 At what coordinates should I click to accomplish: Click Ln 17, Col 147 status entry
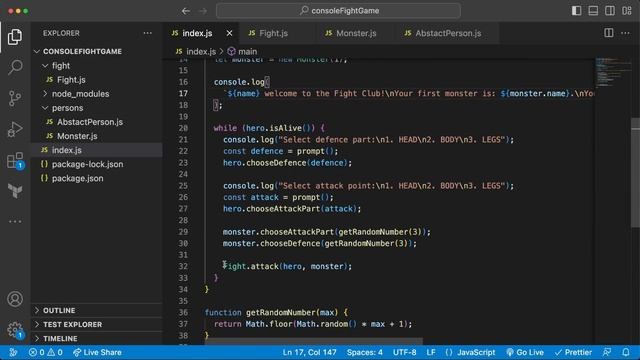tap(309, 352)
